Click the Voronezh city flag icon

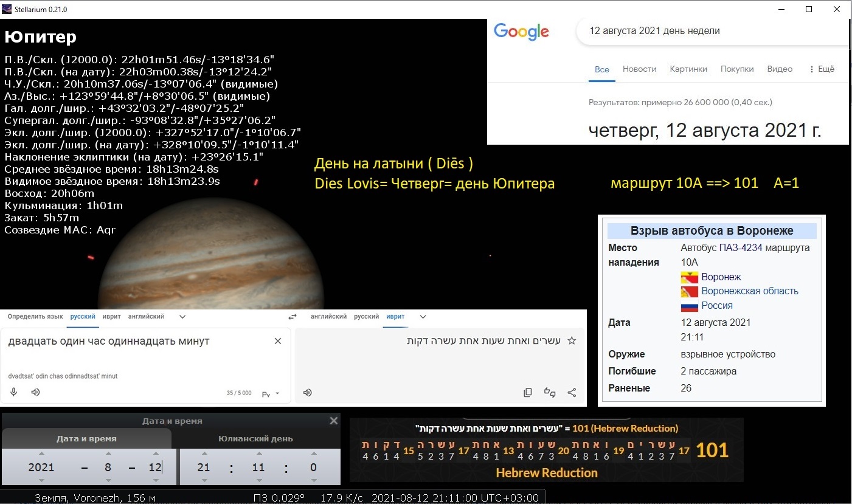point(689,277)
